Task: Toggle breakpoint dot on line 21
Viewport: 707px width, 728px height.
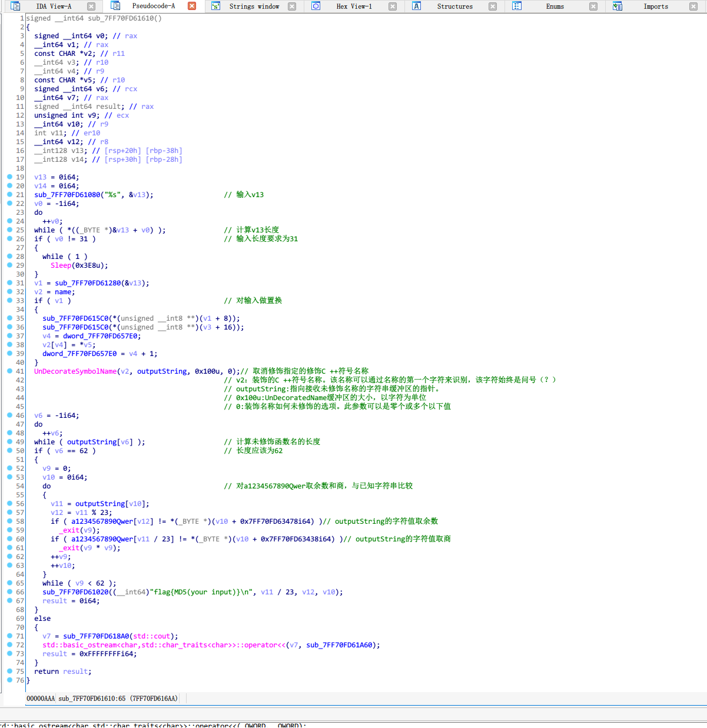Action: pos(9,194)
